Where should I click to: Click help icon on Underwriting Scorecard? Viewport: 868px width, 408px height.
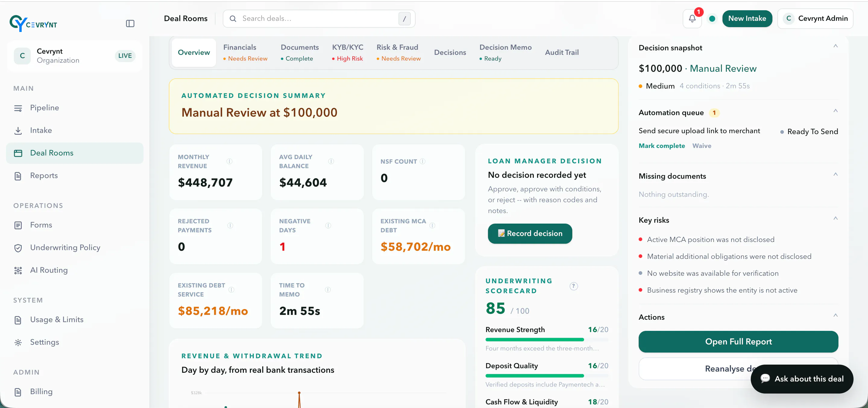574,286
